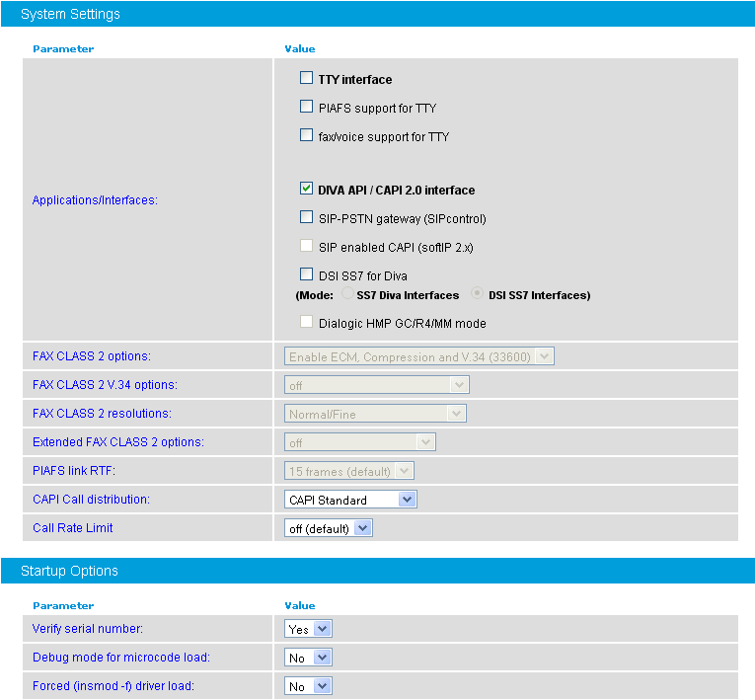Open the Call Rate Limit dropdown
755x700 pixels.
click(329, 528)
